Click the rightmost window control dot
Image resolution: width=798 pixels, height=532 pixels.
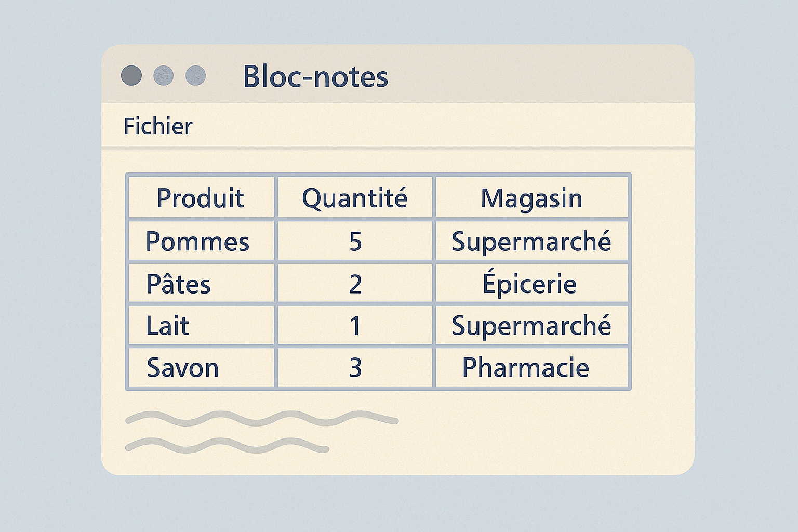tap(196, 75)
